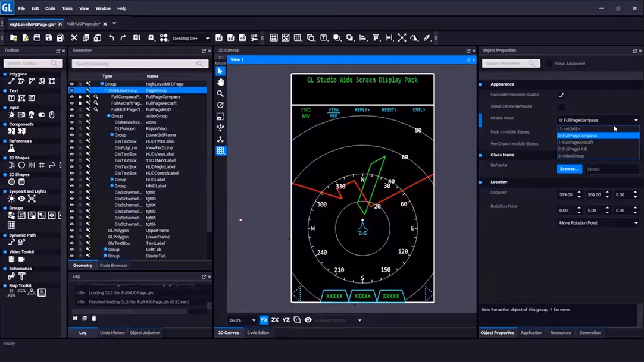644x362 pixels.
Task: Pick the sun light tool under Eyepoint and Lights
Action: tap(11, 199)
